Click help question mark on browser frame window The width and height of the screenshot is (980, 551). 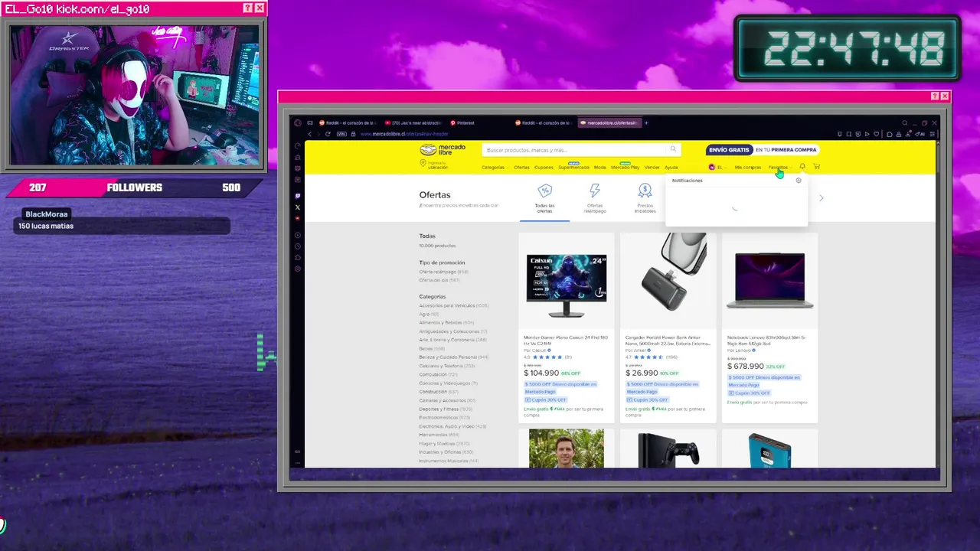tap(935, 96)
